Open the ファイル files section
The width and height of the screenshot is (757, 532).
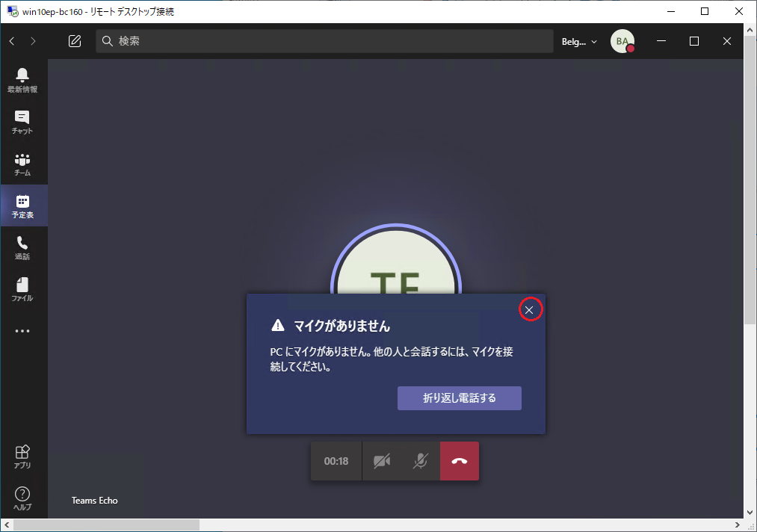[22, 290]
